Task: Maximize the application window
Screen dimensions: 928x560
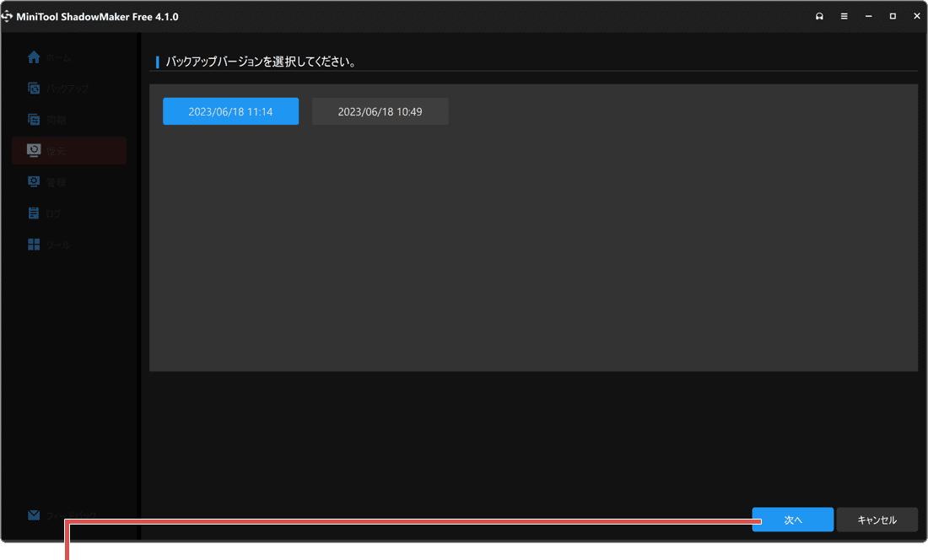Action: [x=893, y=15]
